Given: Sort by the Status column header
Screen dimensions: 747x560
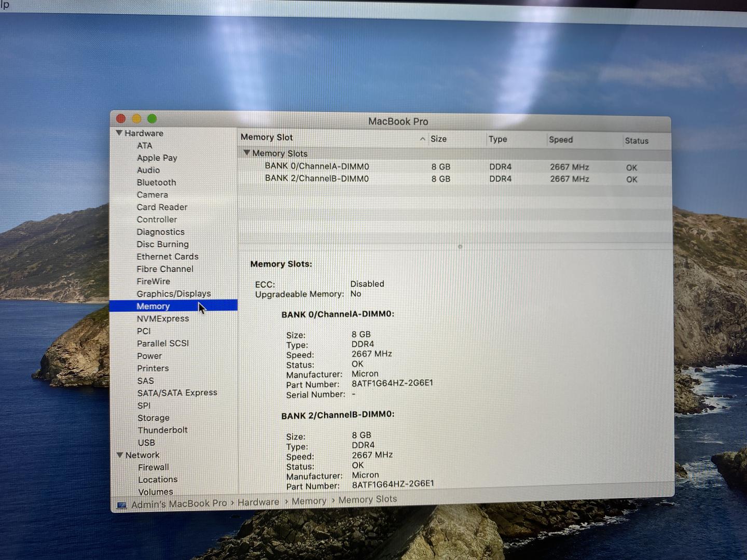Looking at the screenshot, I should coord(637,141).
